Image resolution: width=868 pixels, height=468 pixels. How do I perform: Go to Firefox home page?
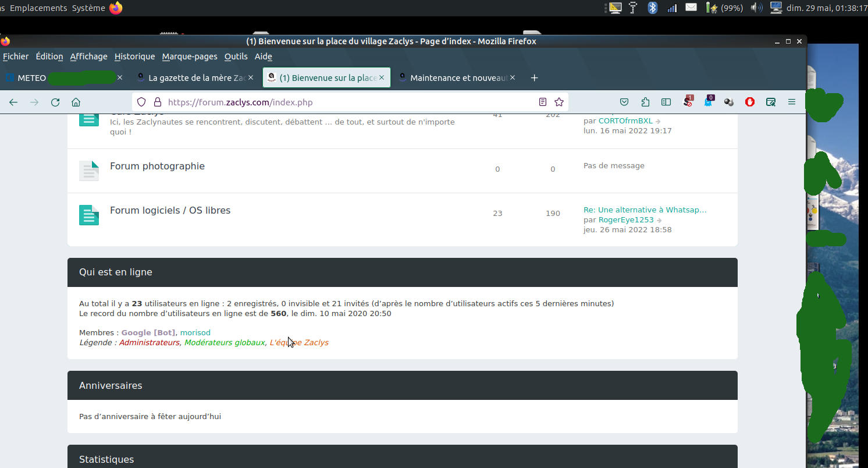(76, 102)
